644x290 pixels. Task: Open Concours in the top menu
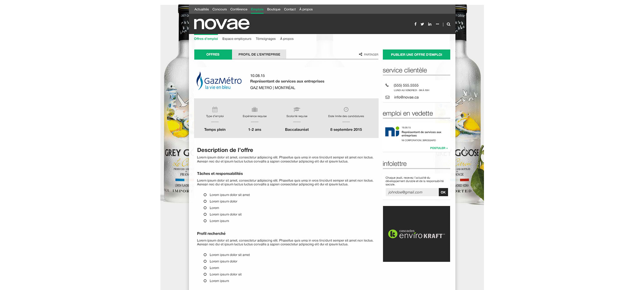tap(220, 9)
